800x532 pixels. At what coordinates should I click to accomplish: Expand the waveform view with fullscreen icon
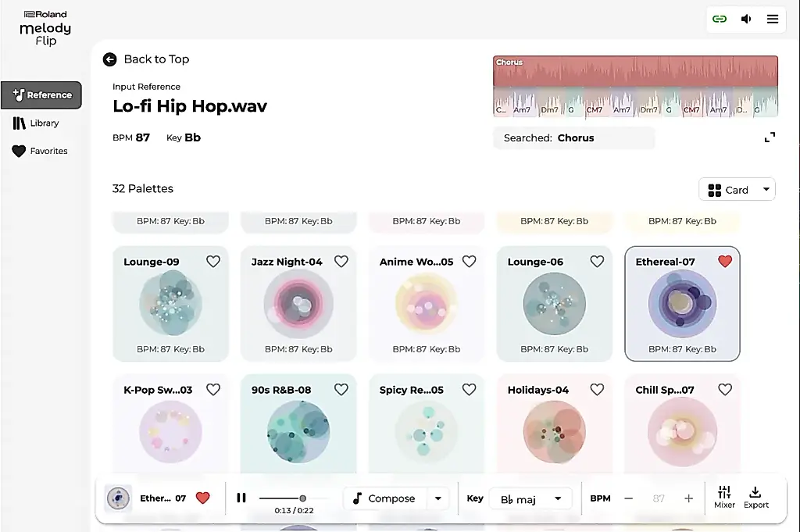click(770, 137)
